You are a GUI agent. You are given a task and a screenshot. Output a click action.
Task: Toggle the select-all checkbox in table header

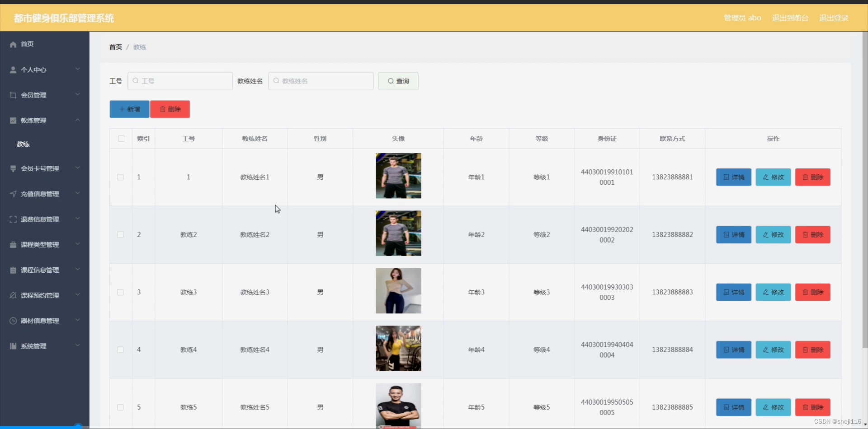point(121,139)
